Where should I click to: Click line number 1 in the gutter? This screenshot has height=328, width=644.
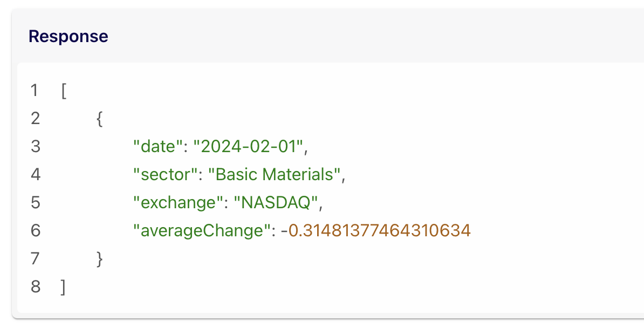[35, 90]
